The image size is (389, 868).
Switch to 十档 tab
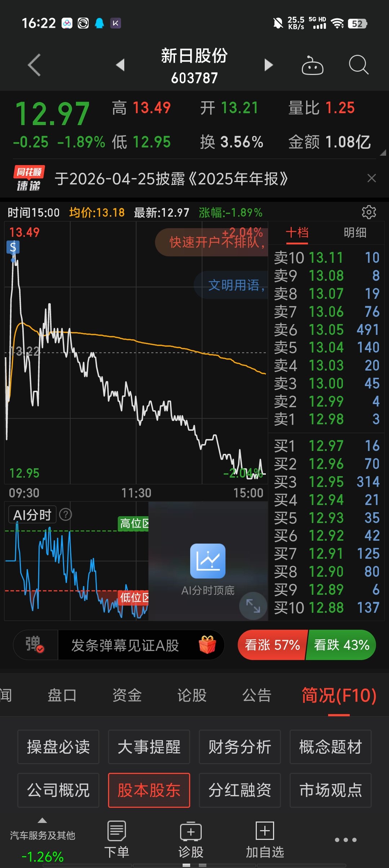pyautogui.click(x=297, y=232)
